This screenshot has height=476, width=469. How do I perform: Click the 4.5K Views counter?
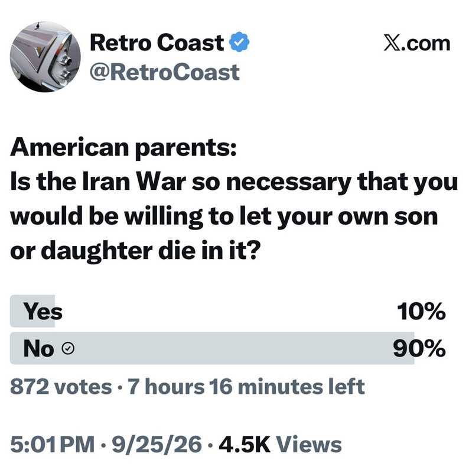280,445
